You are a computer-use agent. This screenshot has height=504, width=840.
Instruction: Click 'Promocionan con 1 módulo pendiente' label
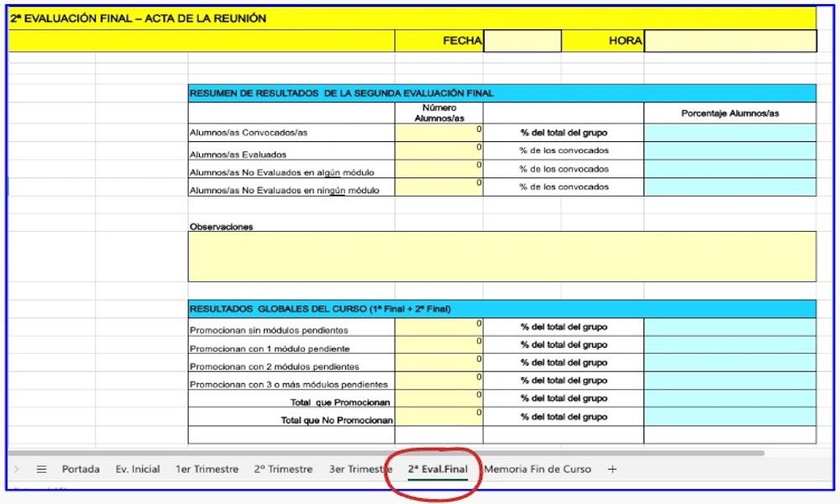click(x=270, y=349)
